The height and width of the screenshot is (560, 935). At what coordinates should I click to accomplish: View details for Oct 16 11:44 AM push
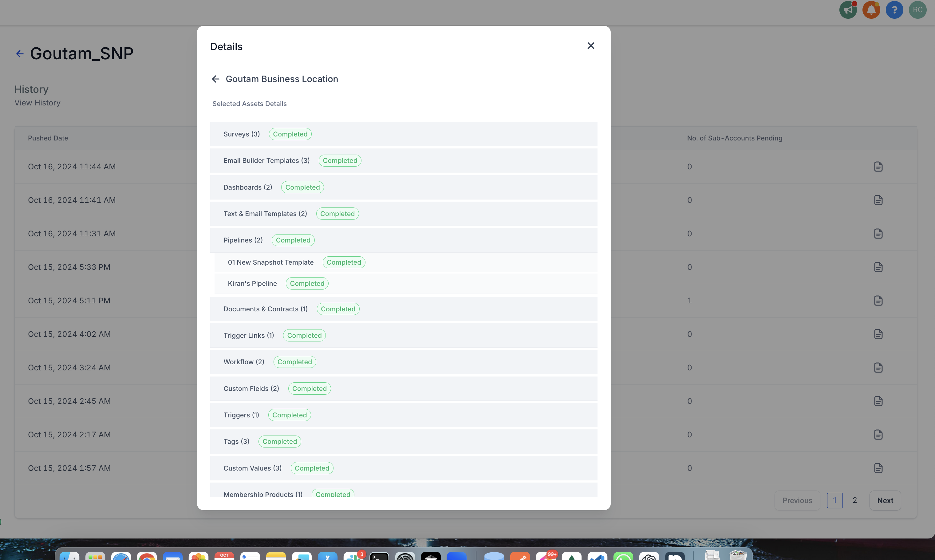[878, 167]
